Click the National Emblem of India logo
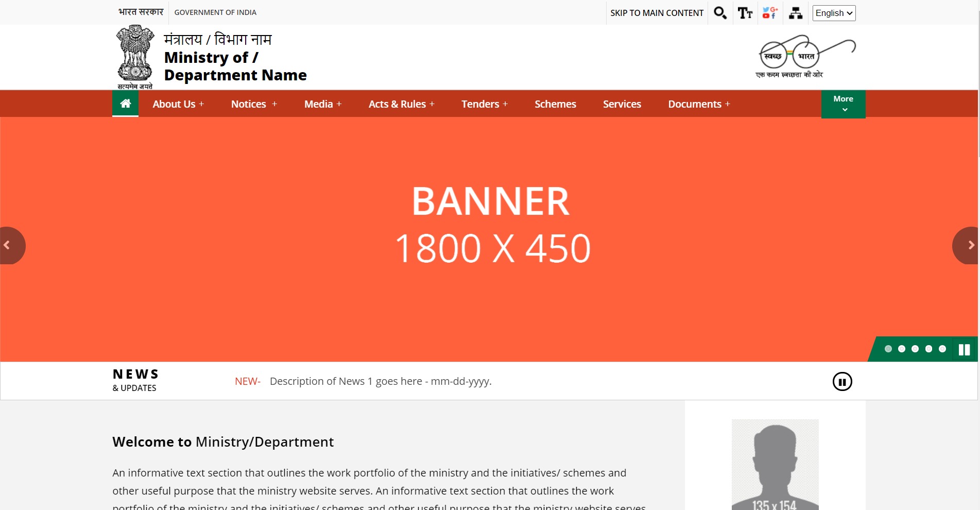 [135, 57]
